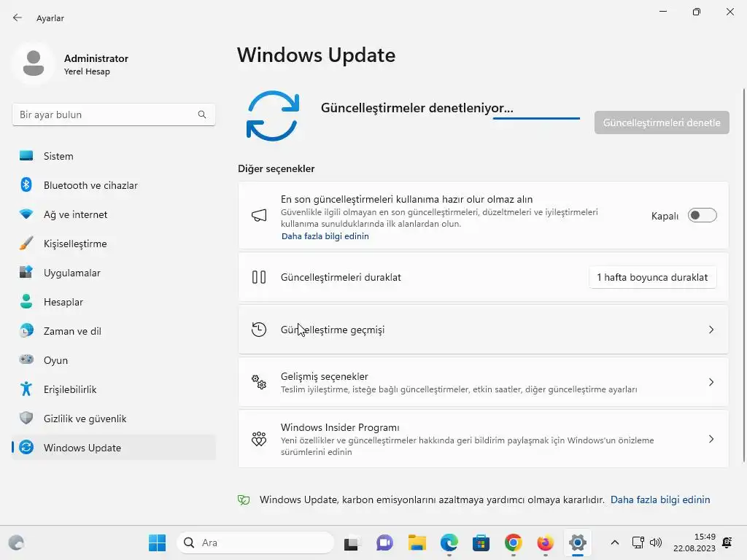Click the Güncelleştirmeler denetleniyor status text

(x=417, y=108)
